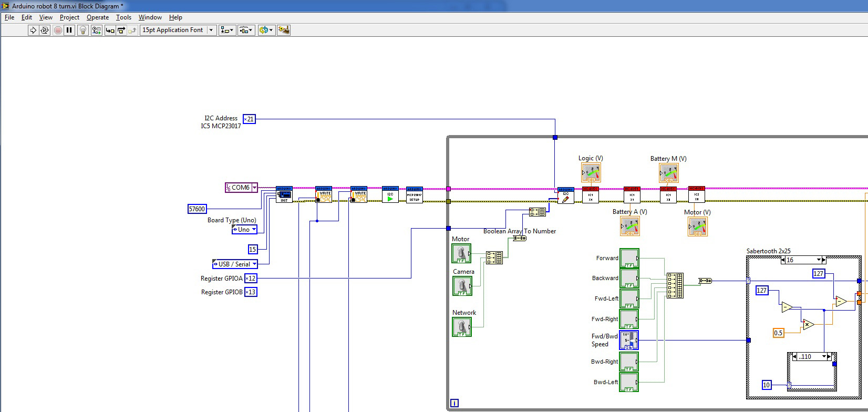Open the Project menu

tap(69, 17)
